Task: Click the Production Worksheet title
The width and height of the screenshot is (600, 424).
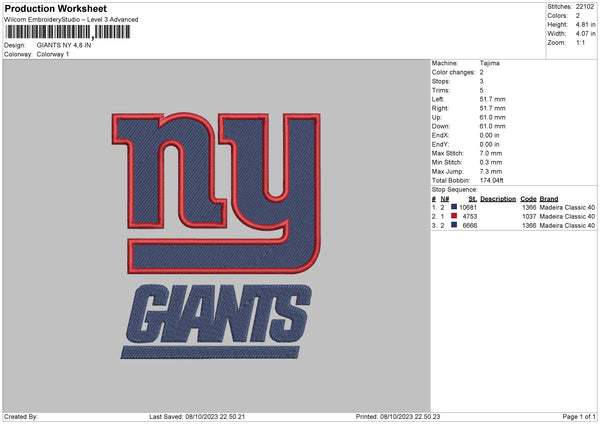Action: coord(55,8)
